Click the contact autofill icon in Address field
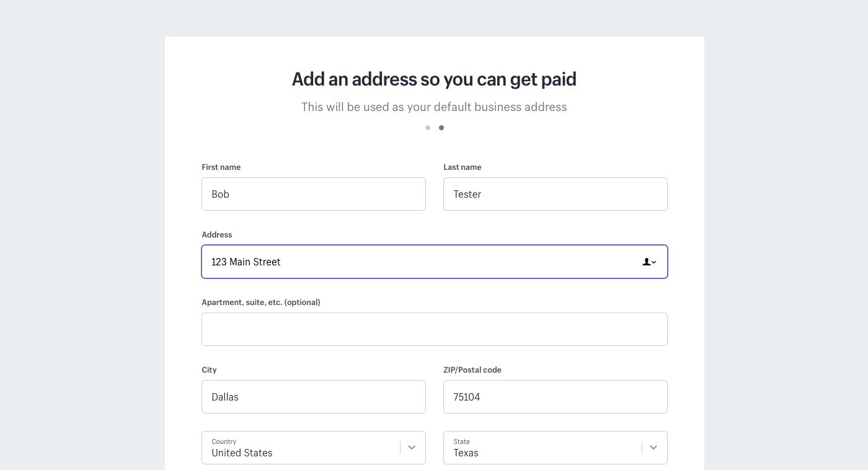 649,262
